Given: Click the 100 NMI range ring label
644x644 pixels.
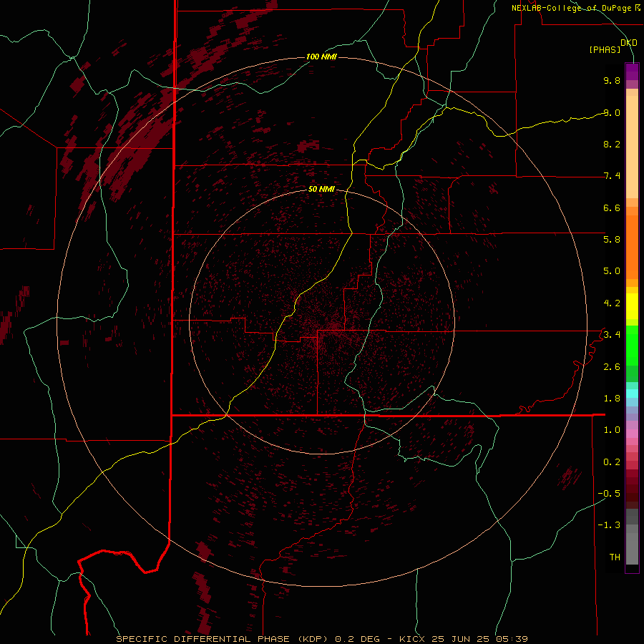Looking at the screenshot, I should coord(321,57).
